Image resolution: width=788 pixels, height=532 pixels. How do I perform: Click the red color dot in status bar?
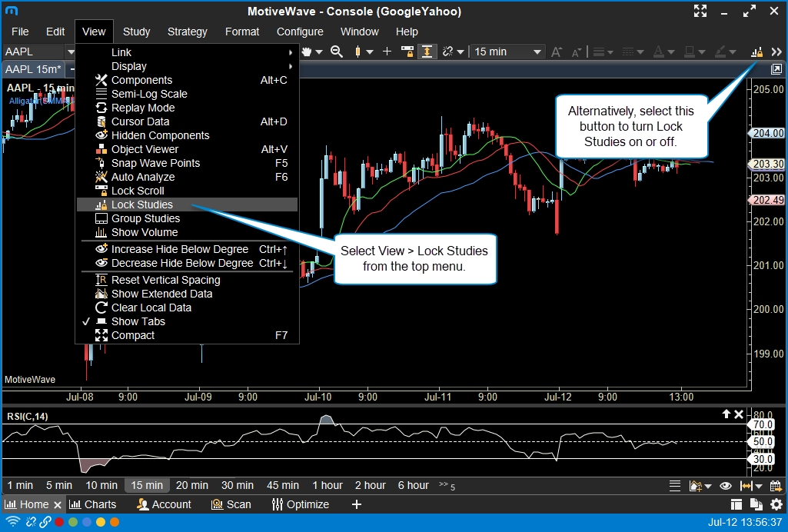[59, 522]
